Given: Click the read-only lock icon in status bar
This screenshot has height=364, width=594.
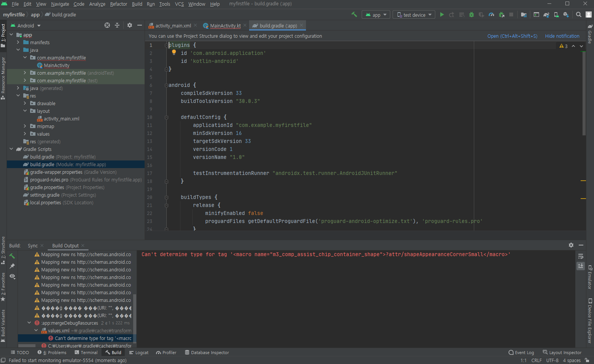Looking at the screenshot, I should pyautogui.click(x=587, y=360).
